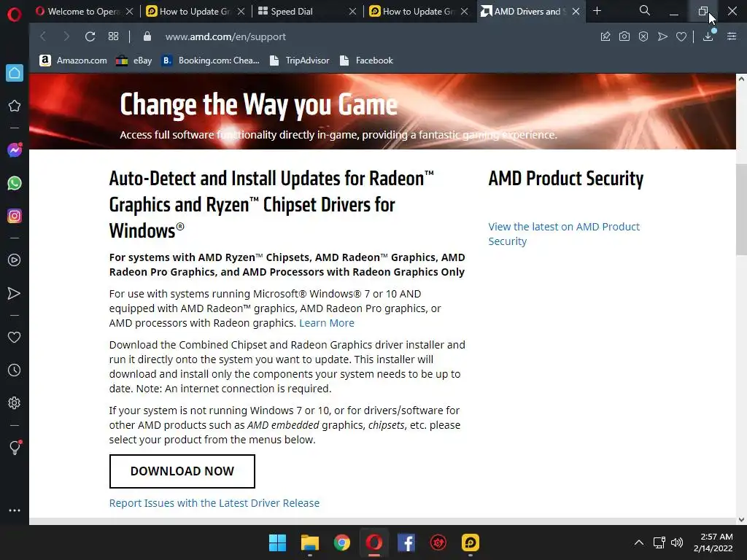Click the scrollbar down arrow
The height and width of the screenshot is (560, 747).
point(741,519)
